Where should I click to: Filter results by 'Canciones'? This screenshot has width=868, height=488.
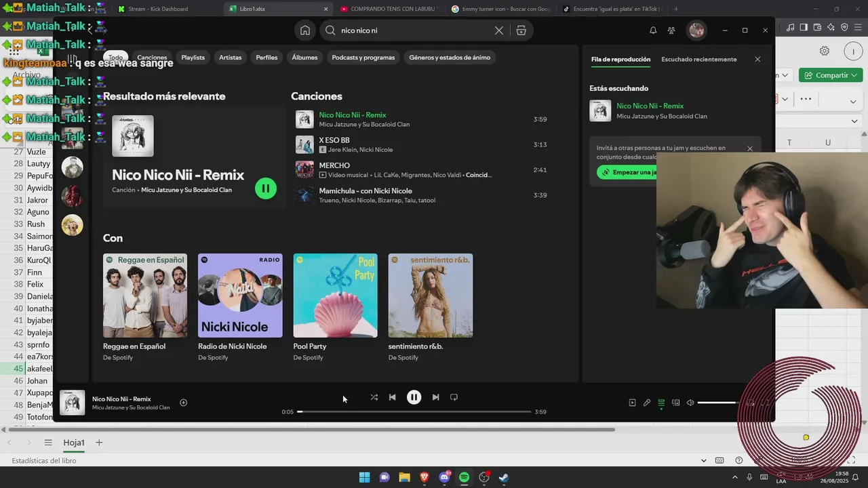[x=152, y=58]
